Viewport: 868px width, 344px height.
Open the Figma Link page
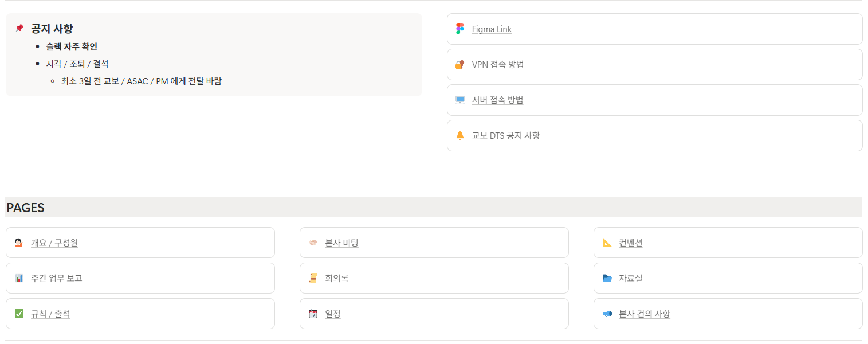(492, 29)
